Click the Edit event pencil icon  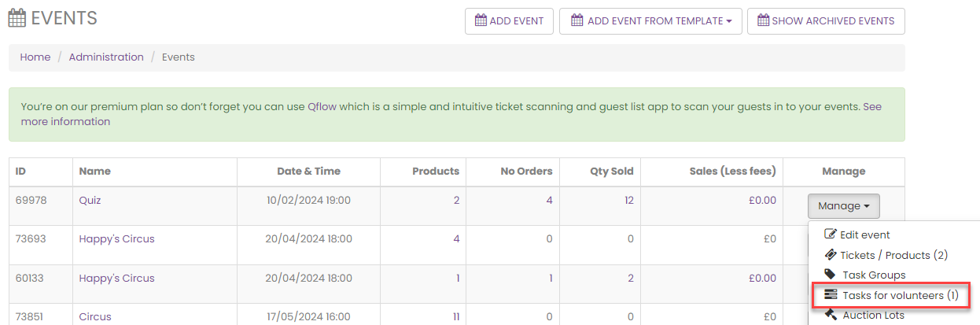click(x=831, y=235)
